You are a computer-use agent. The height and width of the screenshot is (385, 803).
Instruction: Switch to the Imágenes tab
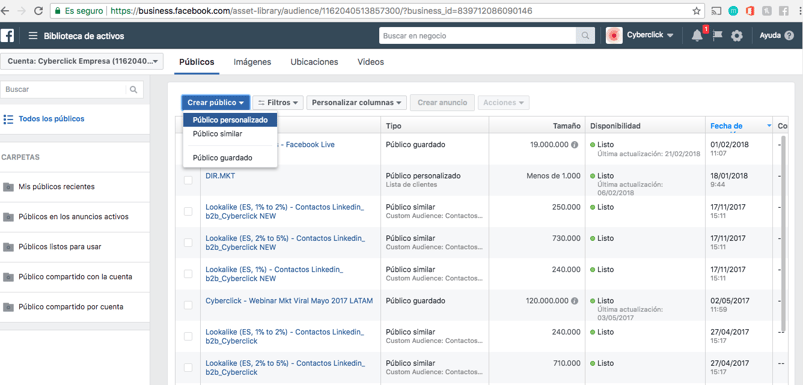252,62
